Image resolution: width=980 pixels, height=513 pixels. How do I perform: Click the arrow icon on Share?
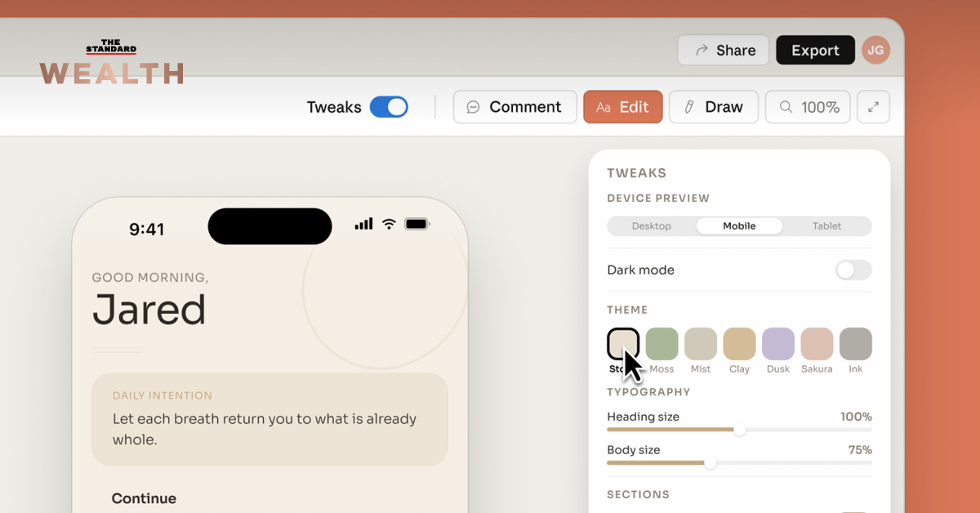pos(702,51)
